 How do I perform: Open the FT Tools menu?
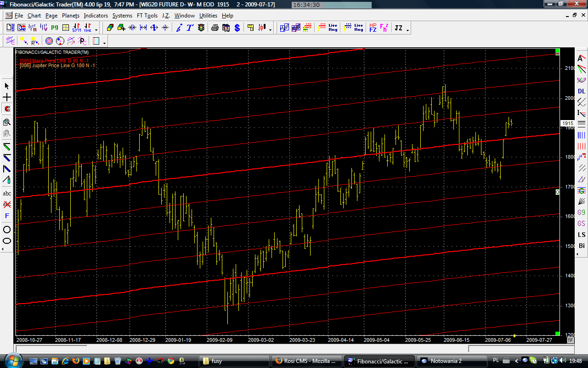pyautogui.click(x=147, y=16)
